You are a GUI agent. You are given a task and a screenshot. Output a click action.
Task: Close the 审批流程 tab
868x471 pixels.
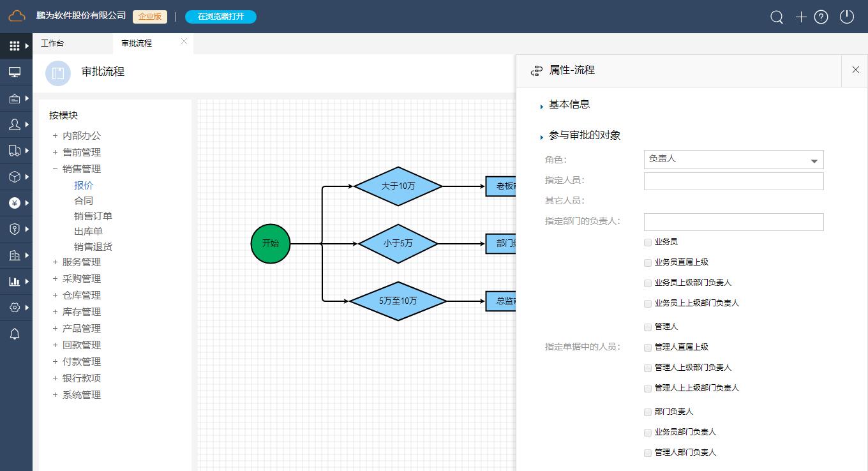[x=184, y=40]
